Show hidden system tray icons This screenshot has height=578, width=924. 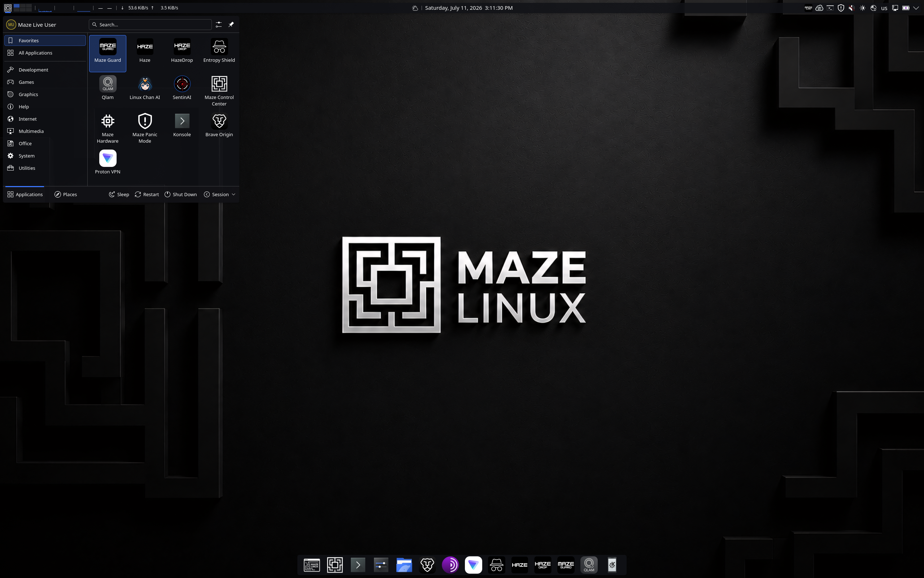tap(916, 8)
